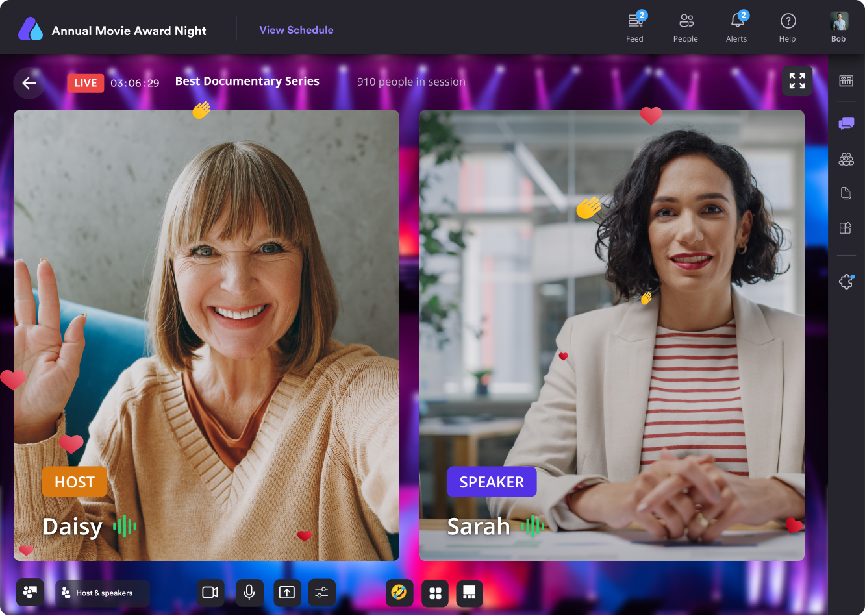Screen dimensions: 865x616
Task: Open the Feed panel
Action: click(x=635, y=27)
